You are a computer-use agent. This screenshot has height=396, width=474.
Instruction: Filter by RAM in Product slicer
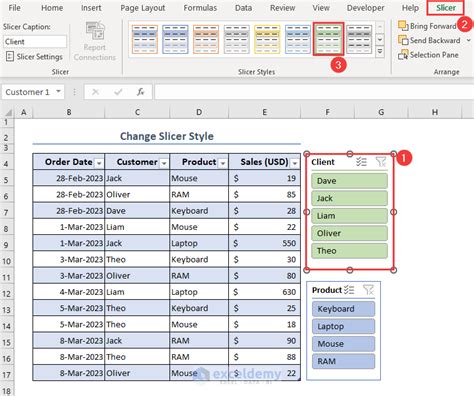point(343,361)
